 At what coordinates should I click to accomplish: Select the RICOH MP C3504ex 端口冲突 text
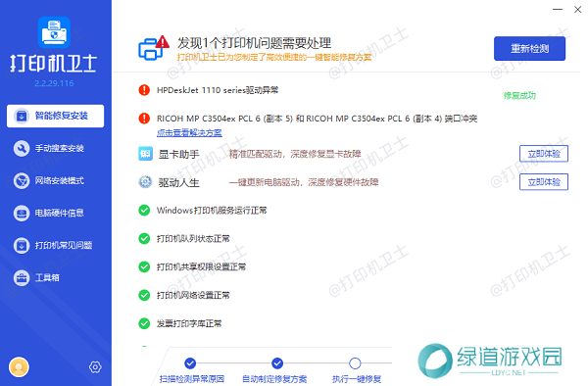(317, 119)
